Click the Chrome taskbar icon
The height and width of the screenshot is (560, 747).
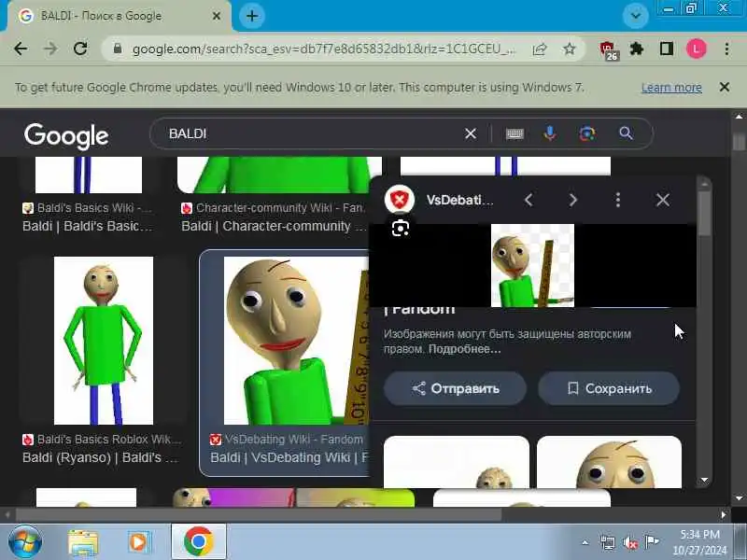click(199, 541)
